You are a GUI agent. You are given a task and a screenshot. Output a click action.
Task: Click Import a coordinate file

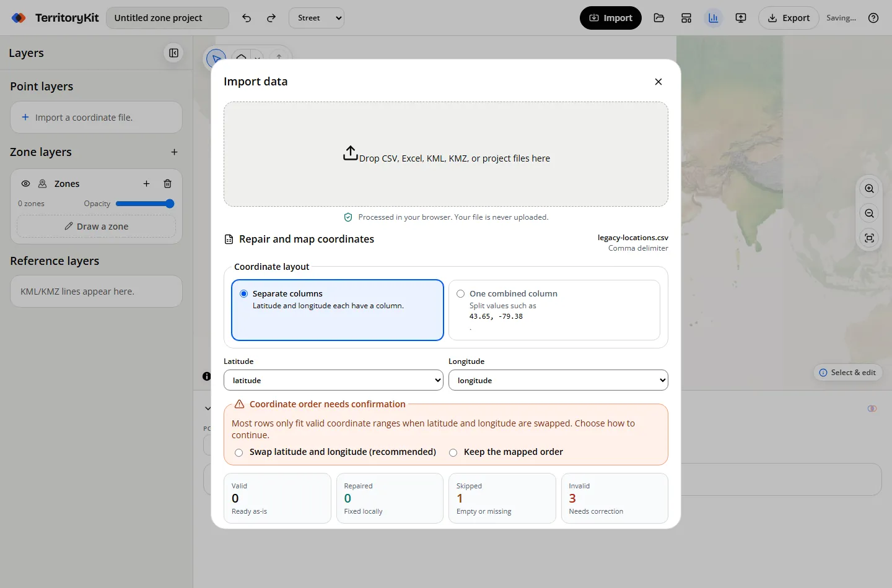[x=96, y=118]
